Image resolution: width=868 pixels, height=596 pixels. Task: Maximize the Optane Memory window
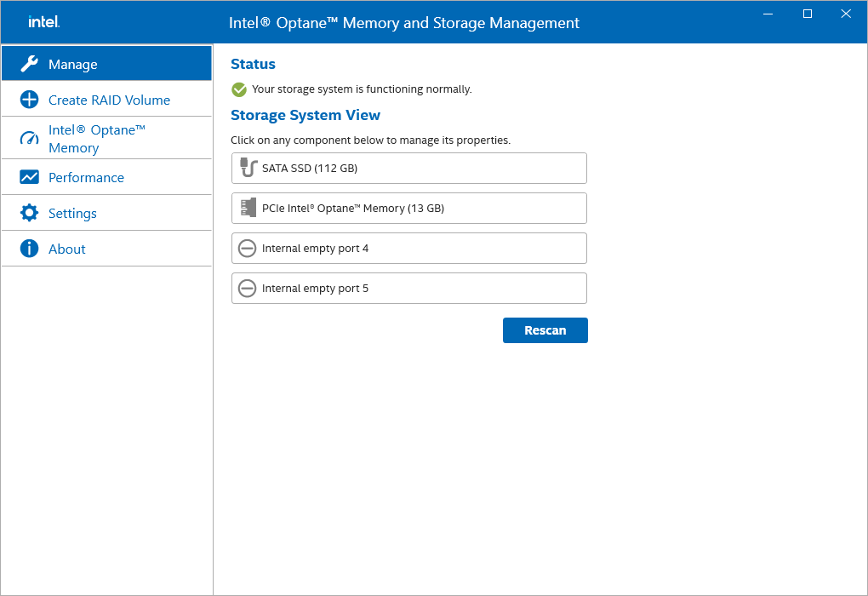point(808,14)
